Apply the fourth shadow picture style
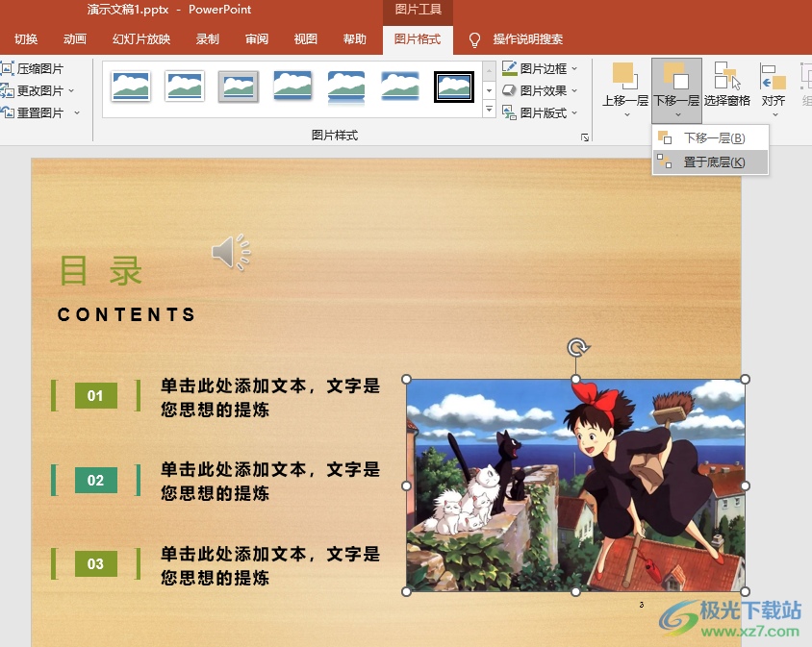This screenshot has width=812, height=647. tap(292, 86)
